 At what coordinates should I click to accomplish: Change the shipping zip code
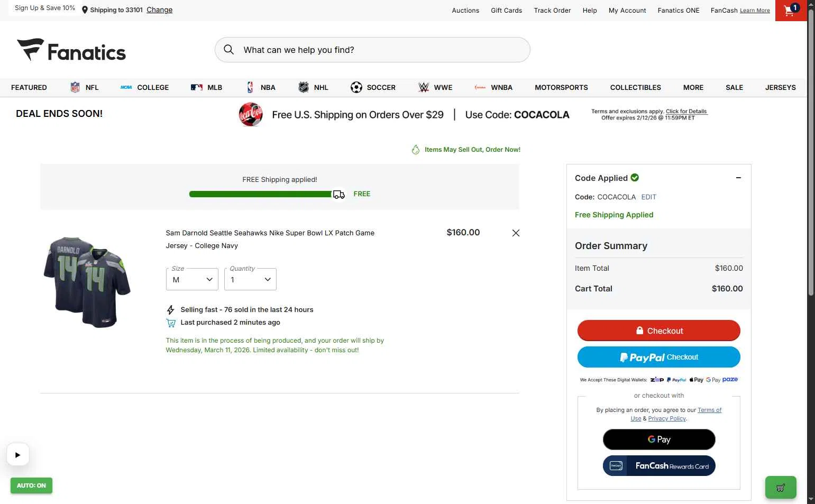159,10
